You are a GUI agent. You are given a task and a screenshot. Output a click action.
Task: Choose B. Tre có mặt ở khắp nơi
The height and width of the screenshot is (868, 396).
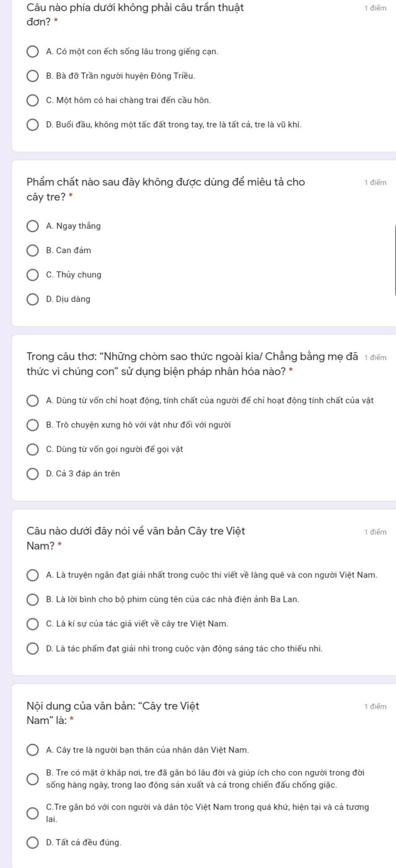click(32, 779)
